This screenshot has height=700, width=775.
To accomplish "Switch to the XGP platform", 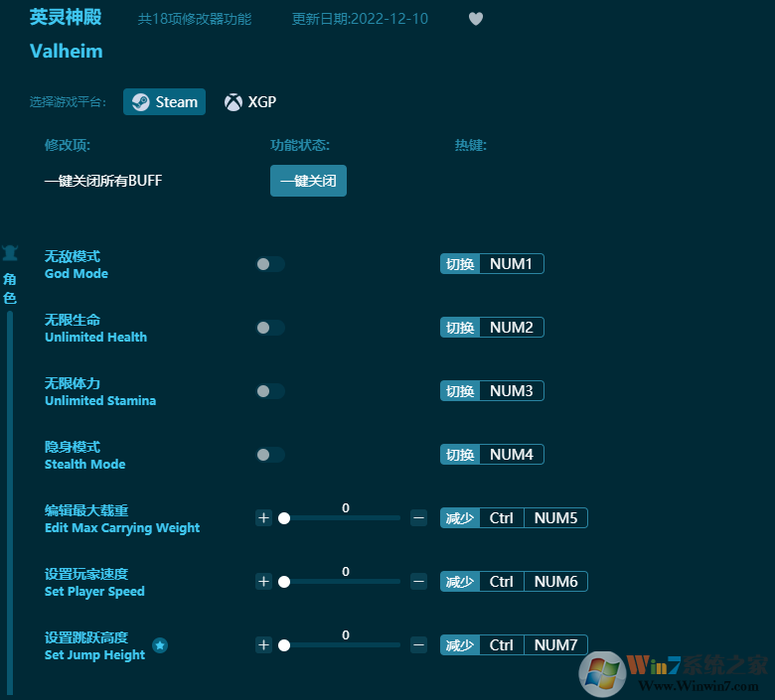I will 250,101.
